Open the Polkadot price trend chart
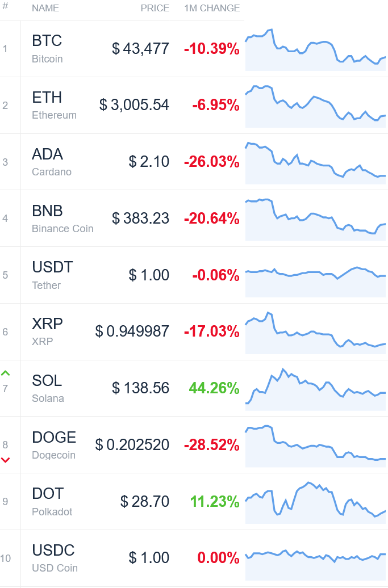Viewport: 388px width, 588px height. click(316, 502)
